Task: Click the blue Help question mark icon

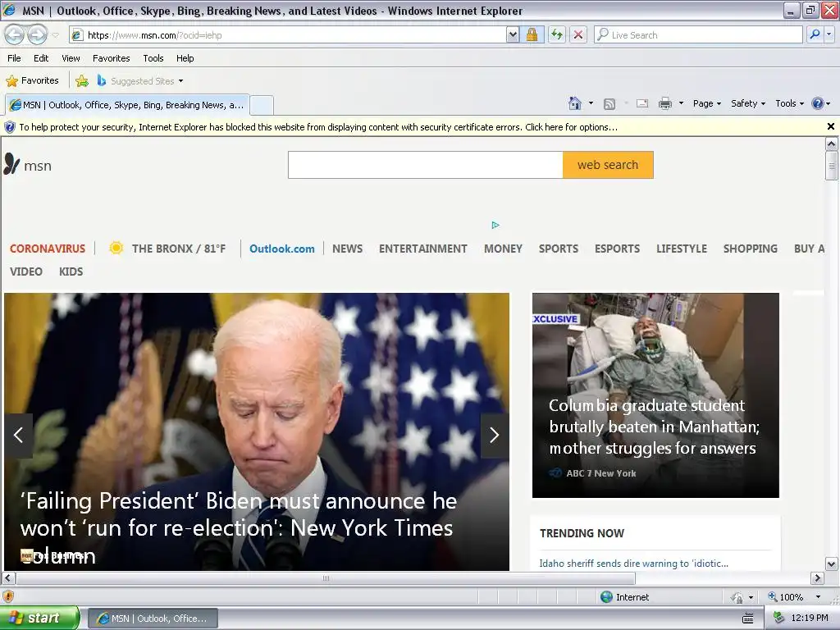Action: (x=818, y=103)
